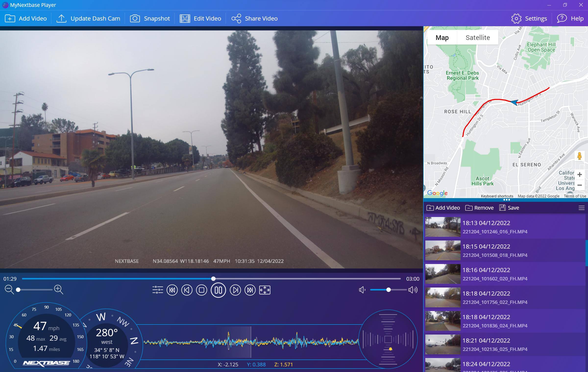Skip to next video file
The height and width of the screenshot is (372, 588).
tap(250, 290)
